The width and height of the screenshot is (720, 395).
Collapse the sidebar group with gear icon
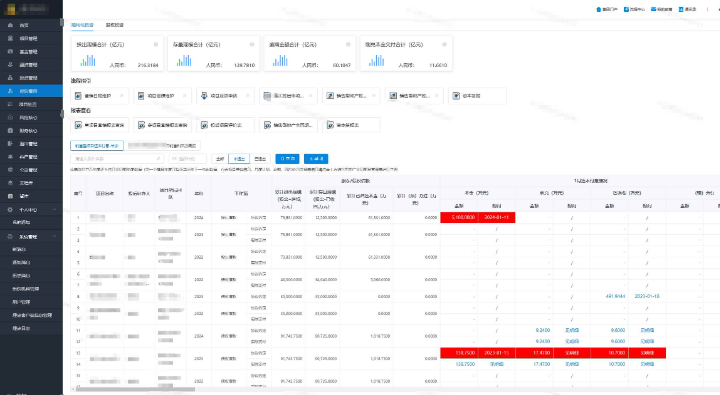point(31,209)
